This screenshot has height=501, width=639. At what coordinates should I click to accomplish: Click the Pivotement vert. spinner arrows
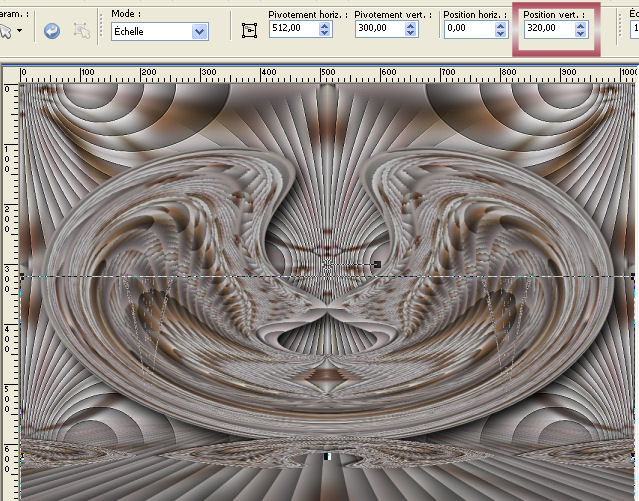(x=410, y=30)
